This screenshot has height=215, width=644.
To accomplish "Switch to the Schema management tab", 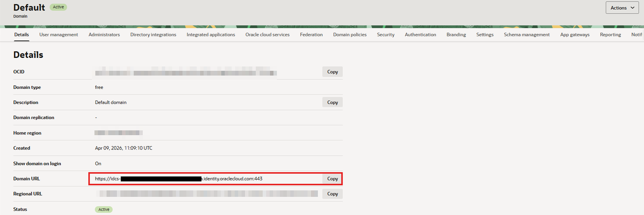I will (x=527, y=35).
